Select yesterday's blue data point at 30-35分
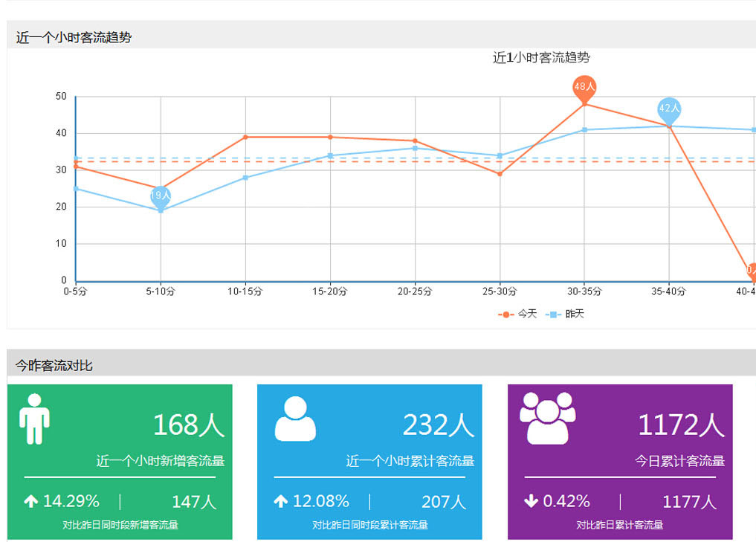756x542 pixels. pos(584,130)
